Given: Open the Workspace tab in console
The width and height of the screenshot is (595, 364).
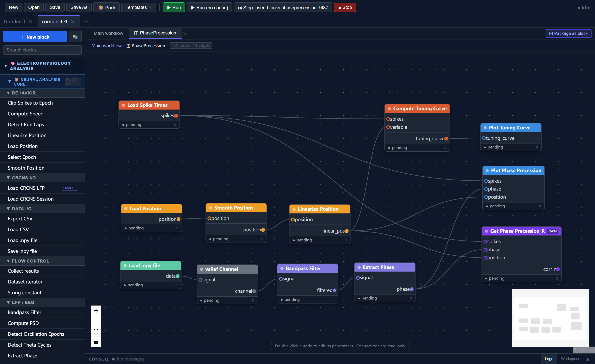Looking at the screenshot, I should click(x=570, y=359).
